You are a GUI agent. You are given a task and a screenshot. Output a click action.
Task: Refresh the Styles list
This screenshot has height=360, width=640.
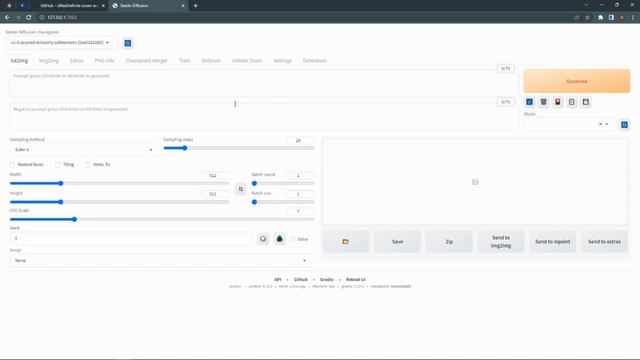tap(624, 124)
